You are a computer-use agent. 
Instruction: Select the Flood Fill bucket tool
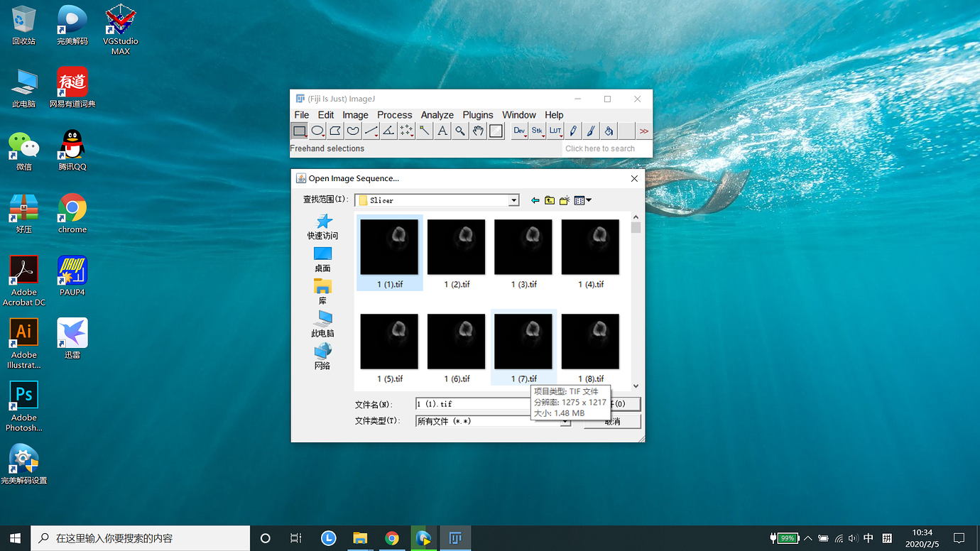point(609,131)
